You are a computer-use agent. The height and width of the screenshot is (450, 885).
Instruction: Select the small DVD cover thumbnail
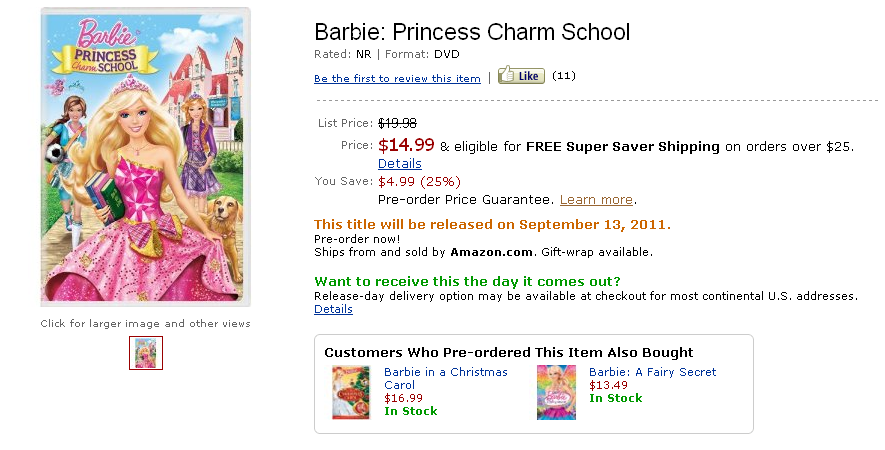tap(146, 353)
